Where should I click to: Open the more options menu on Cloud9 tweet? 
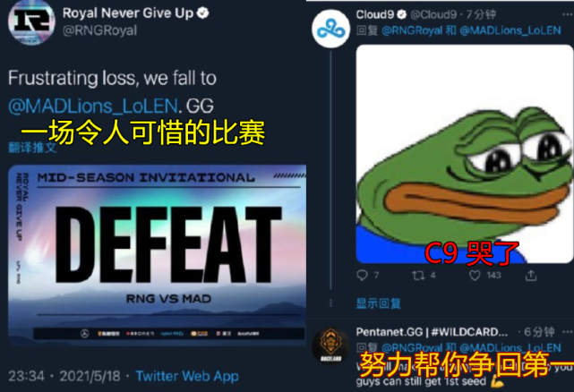568,14
